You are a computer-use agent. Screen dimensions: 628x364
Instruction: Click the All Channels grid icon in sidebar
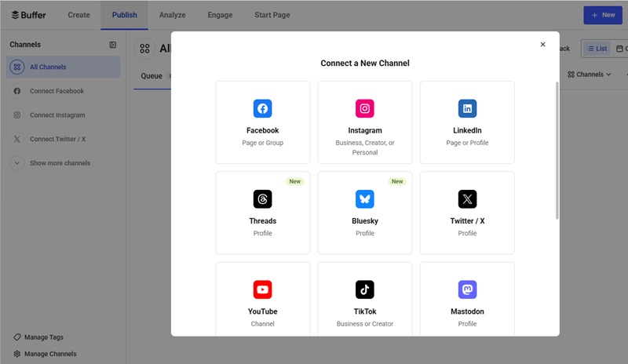pyautogui.click(x=16, y=67)
